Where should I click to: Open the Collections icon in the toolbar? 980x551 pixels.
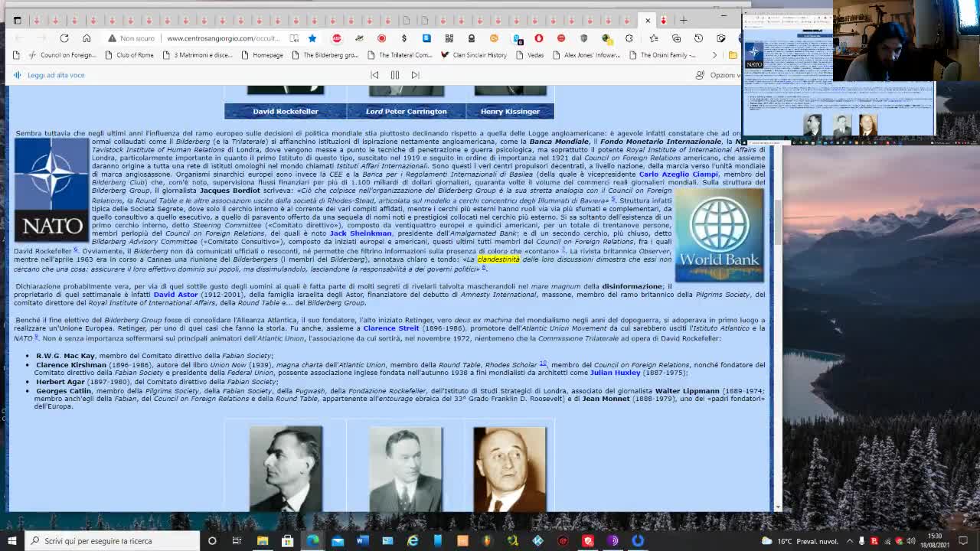[676, 38]
